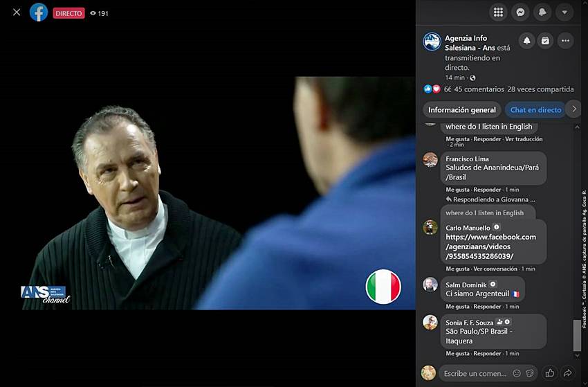
Task: Open post options three-dot menu
Action: tap(565, 41)
